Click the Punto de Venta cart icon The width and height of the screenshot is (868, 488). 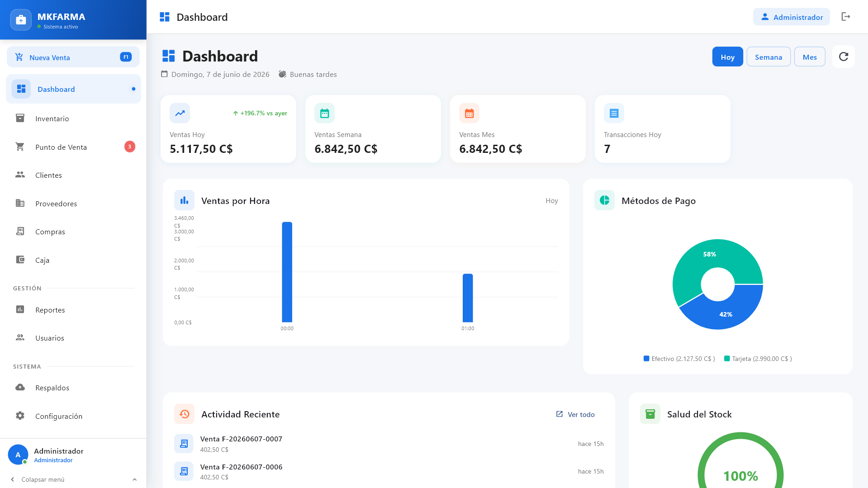click(x=20, y=147)
